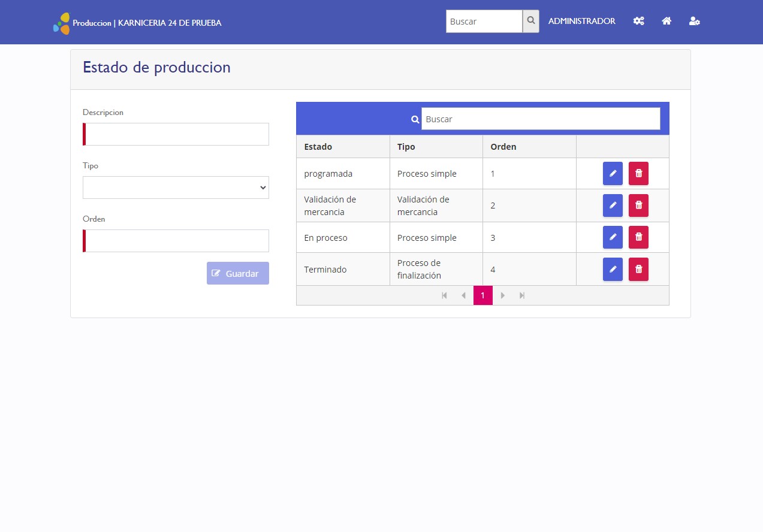Click the Produccion logo in header
Viewport: 763px width, 532px height.
(x=61, y=23)
